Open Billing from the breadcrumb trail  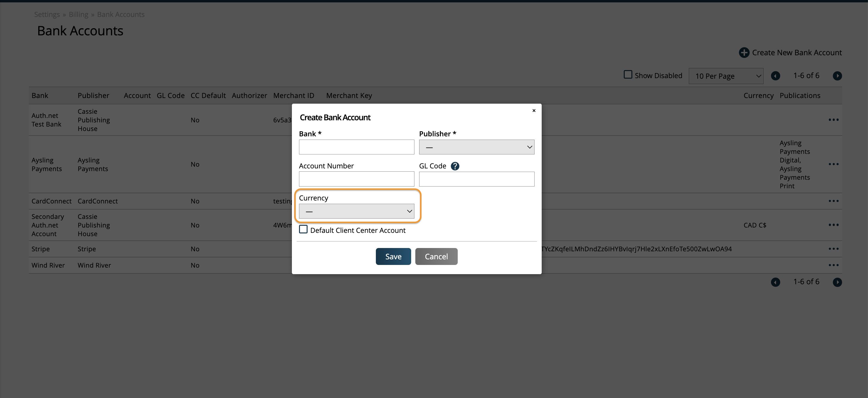78,14
